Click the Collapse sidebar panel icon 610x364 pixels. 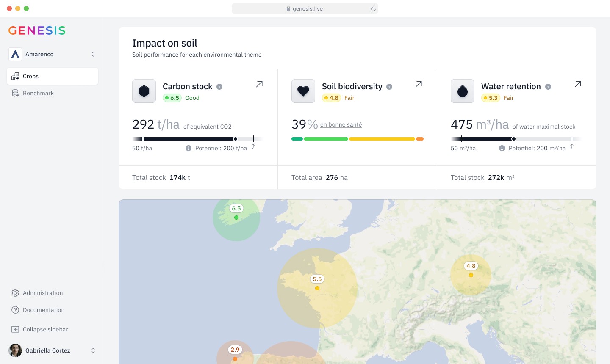coord(15,329)
